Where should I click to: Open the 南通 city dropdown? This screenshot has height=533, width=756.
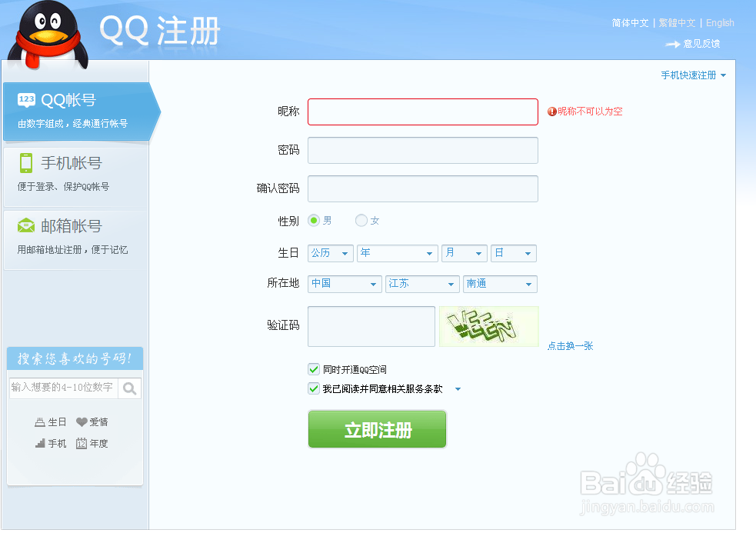(x=500, y=284)
